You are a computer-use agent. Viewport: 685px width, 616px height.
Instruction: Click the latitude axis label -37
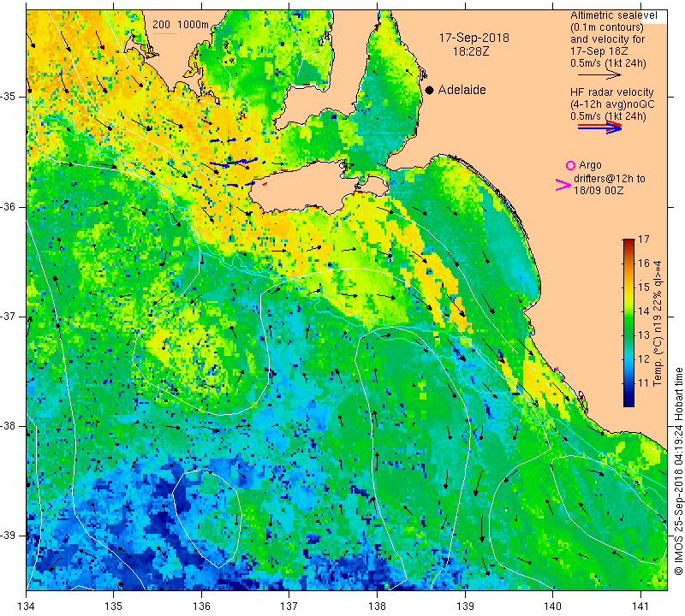pos(9,316)
